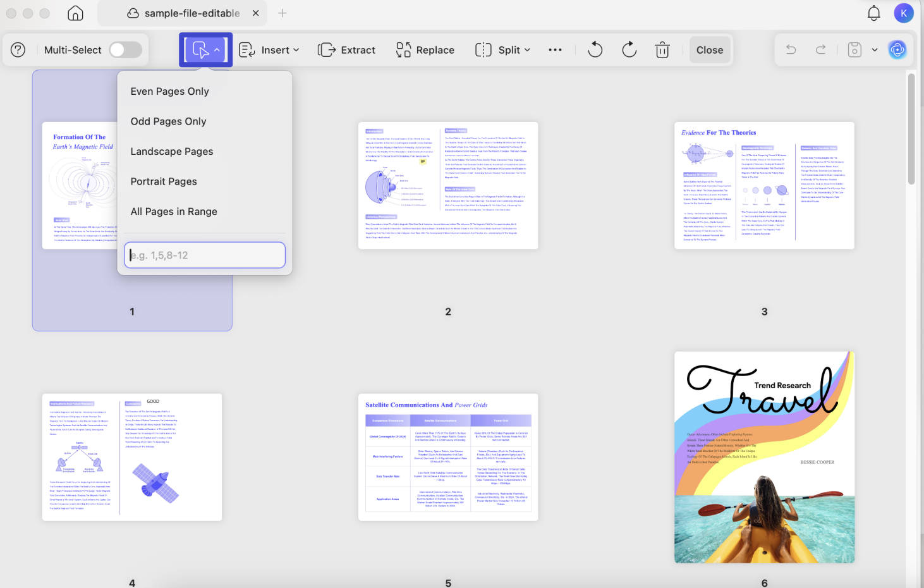Screen dimensions: 924x588
Task: Open the AI assistant icon
Action: (897, 50)
